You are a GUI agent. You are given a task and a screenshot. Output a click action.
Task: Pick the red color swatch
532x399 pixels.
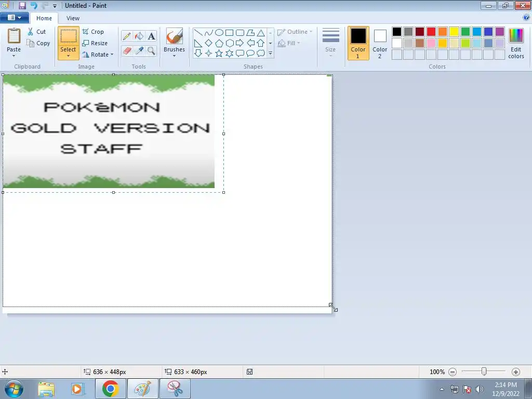(431, 32)
